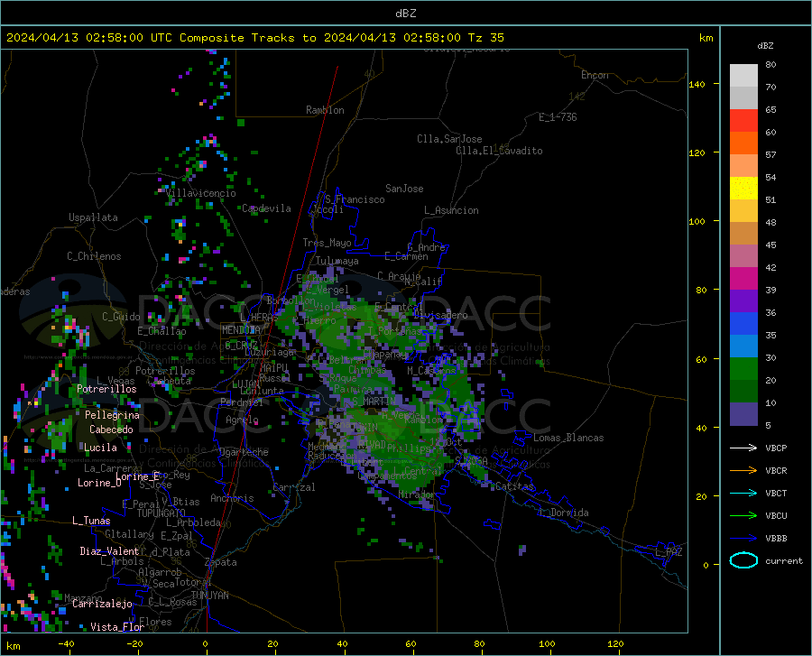Click the orange VBCR arrow in legend
812x656 pixels.
(x=743, y=471)
